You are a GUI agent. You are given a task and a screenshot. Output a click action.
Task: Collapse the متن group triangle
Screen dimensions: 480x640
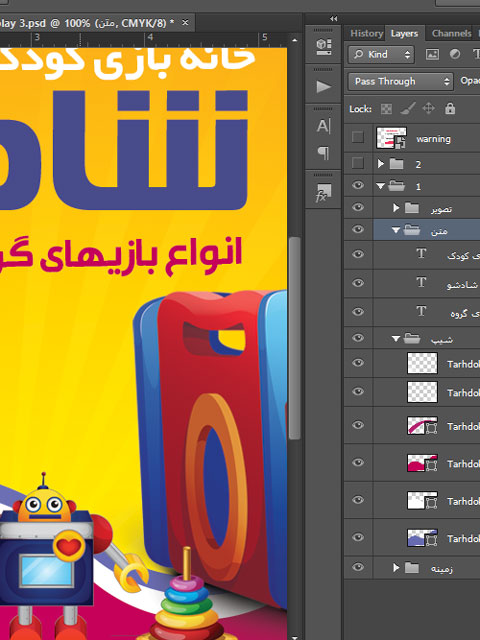click(x=396, y=230)
